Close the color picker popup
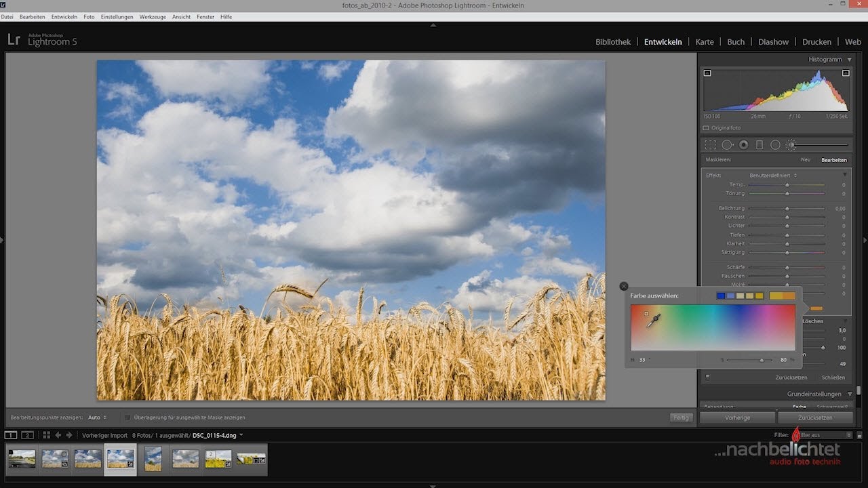The width and height of the screenshot is (868, 488). click(624, 286)
